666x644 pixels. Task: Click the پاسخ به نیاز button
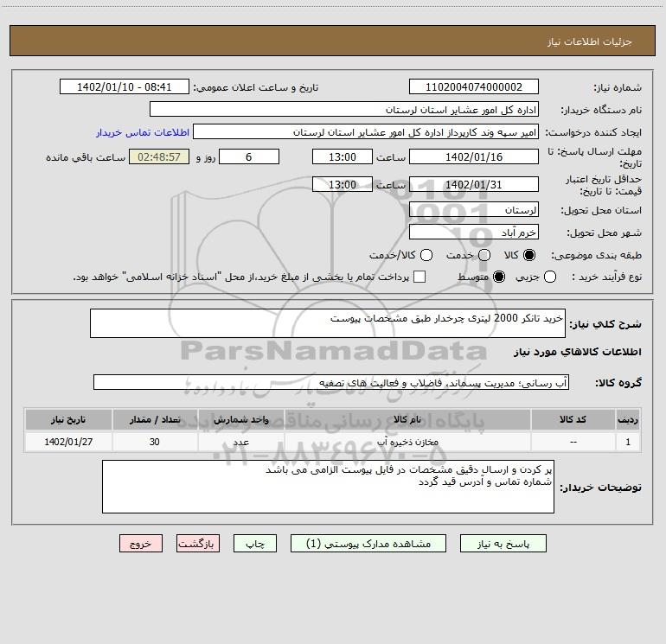(x=503, y=544)
